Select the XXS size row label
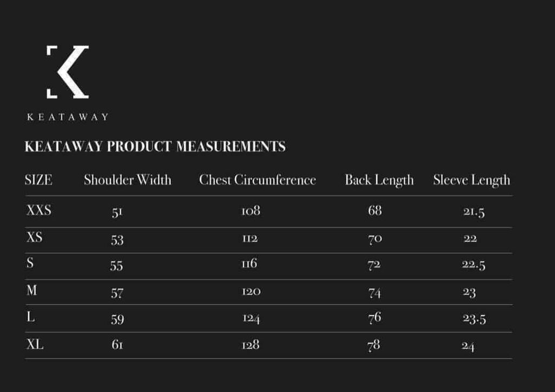The image size is (555, 392). (x=39, y=210)
